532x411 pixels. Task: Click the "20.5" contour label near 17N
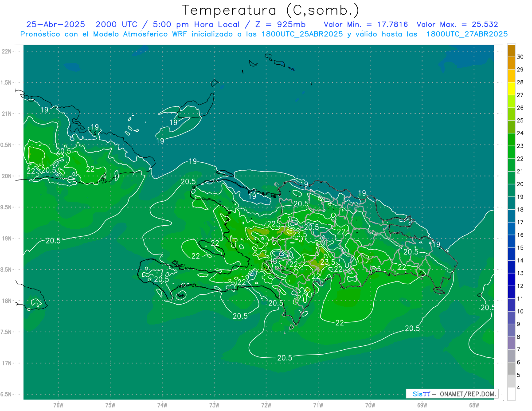tap(285, 358)
